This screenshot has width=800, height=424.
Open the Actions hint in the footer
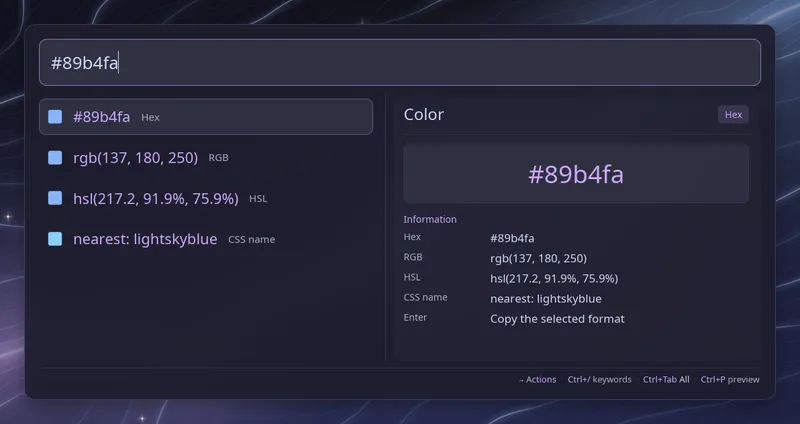[537, 380]
